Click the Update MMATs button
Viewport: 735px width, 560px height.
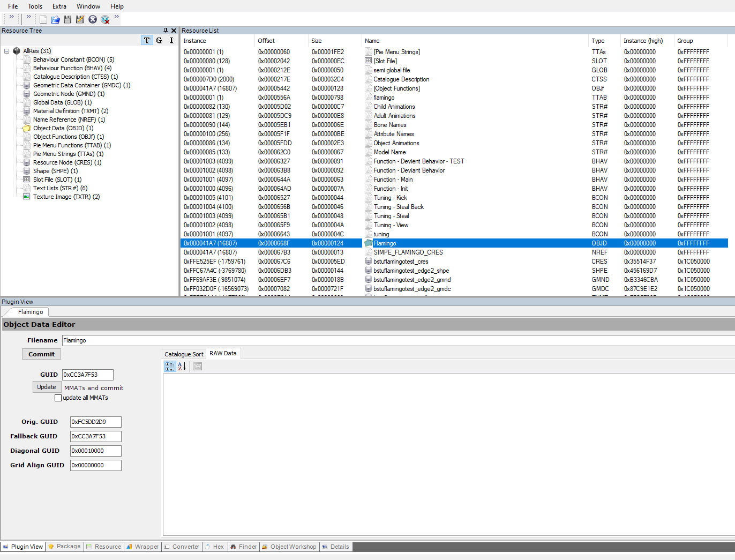(x=47, y=387)
